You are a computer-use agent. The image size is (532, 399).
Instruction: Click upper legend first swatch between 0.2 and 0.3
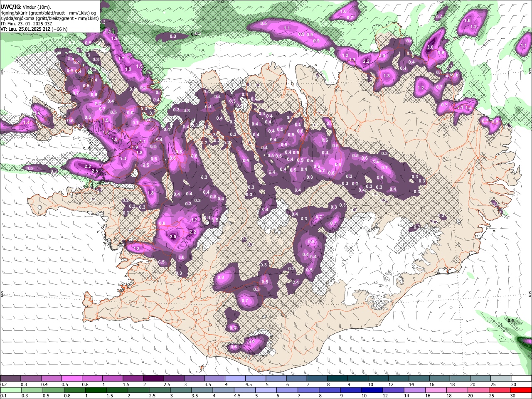(10, 379)
